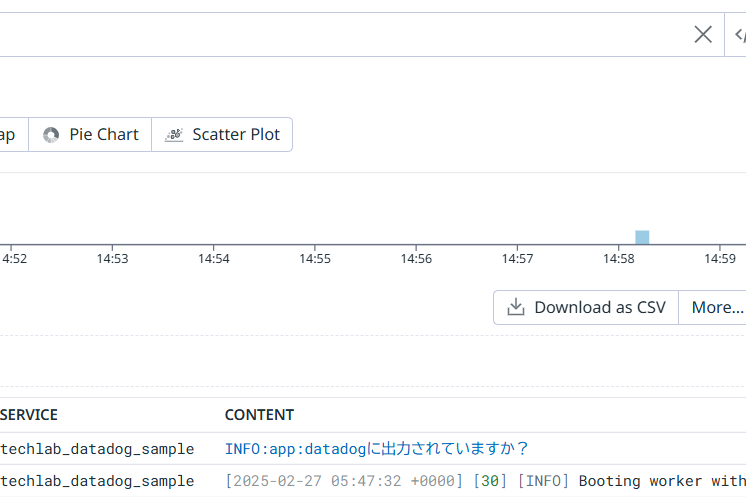Click the 14:59 time axis label
This screenshot has height=497, width=746.
point(720,259)
